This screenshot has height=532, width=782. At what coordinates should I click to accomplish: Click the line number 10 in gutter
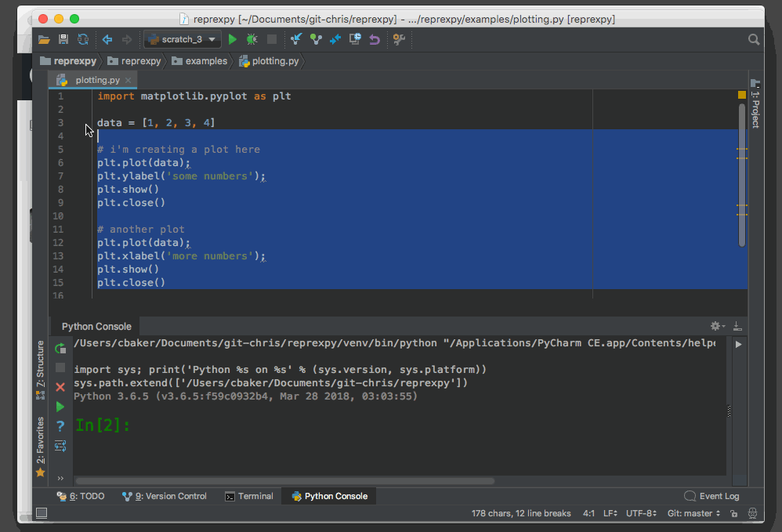tap(58, 216)
